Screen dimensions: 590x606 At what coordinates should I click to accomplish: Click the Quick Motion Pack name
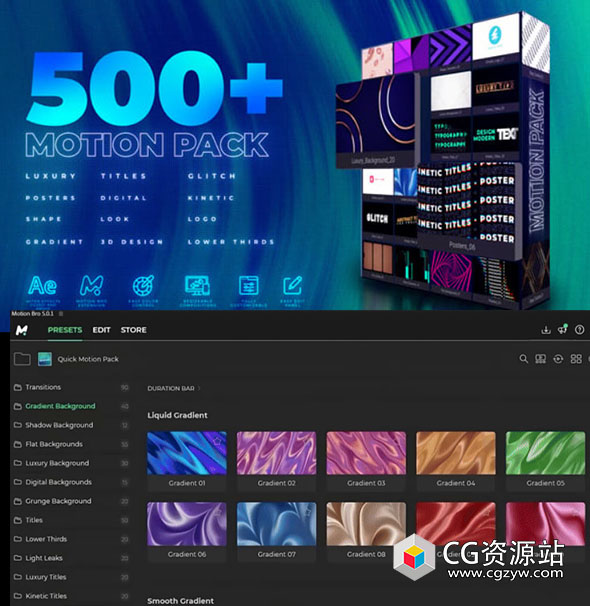(88, 359)
